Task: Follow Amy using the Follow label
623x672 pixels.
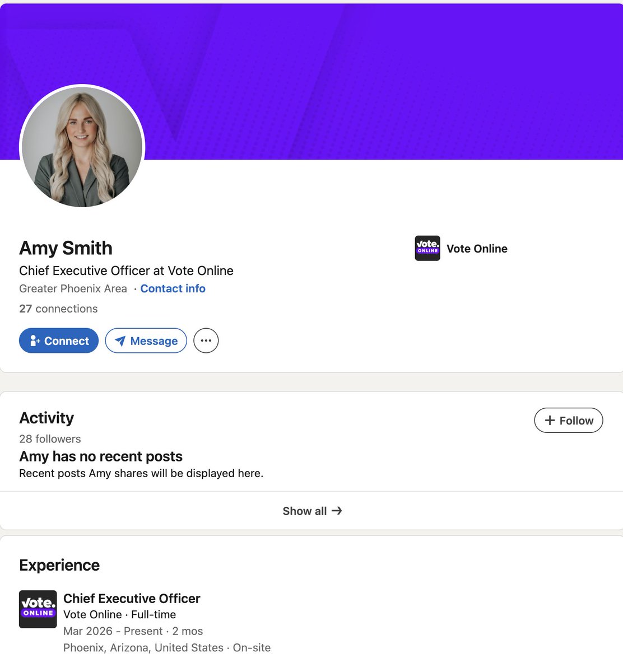Action: [576, 421]
